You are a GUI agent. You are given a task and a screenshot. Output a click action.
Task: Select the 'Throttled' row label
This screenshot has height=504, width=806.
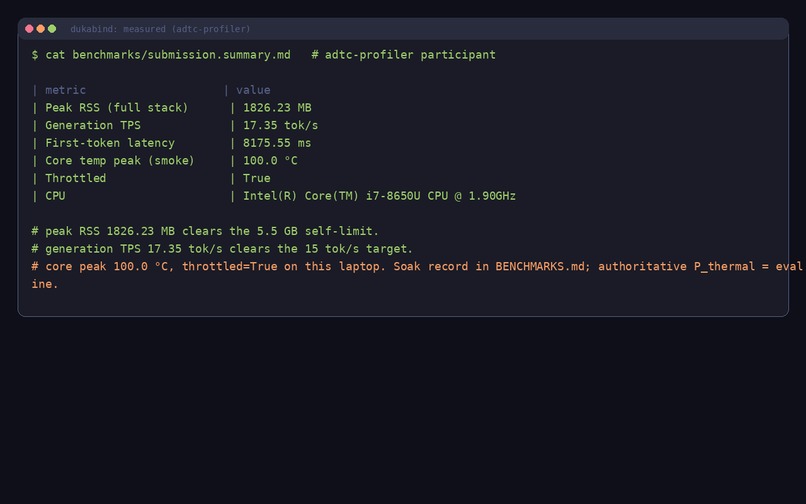tap(76, 178)
